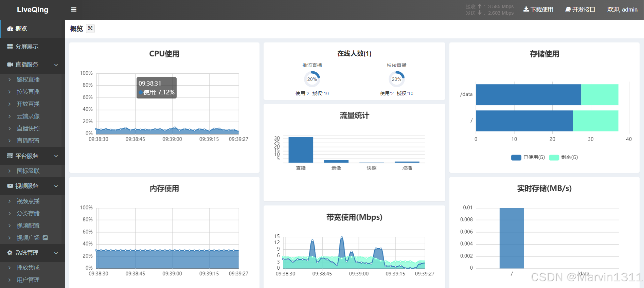This screenshot has height=288, width=644.
Task: Click the 推流直播 20% progress ring
Action: point(312,79)
